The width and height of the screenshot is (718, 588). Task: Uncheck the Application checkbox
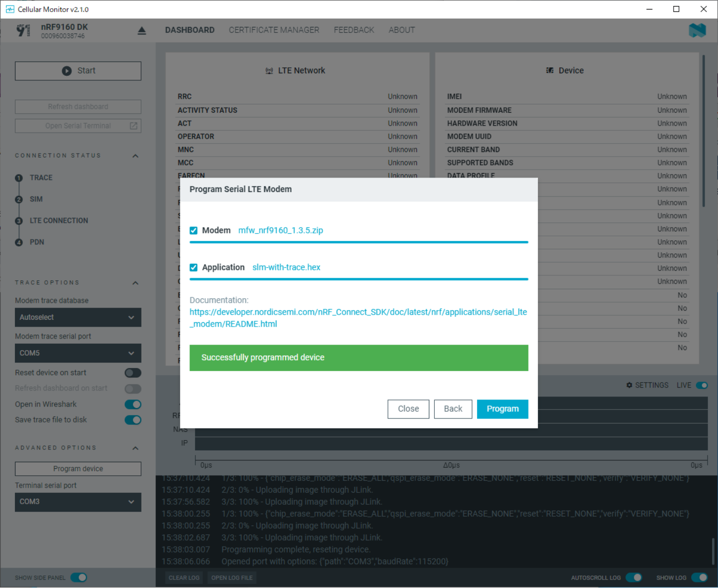pyautogui.click(x=193, y=268)
